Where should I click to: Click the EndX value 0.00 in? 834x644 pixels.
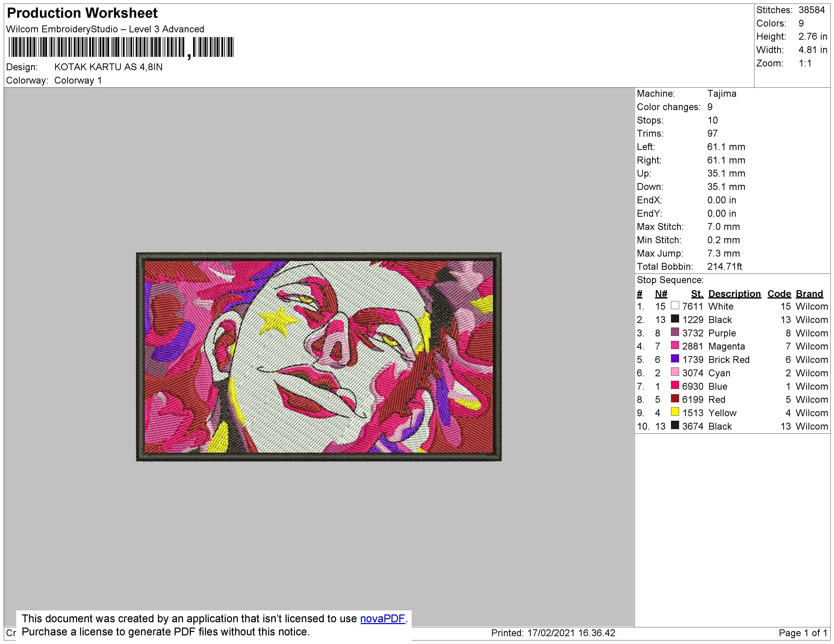721,200
